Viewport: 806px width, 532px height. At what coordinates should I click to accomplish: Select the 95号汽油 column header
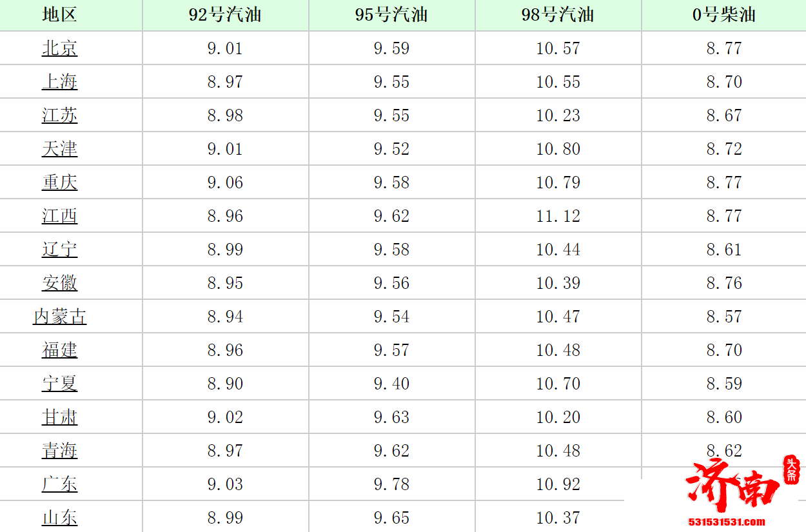point(391,15)
